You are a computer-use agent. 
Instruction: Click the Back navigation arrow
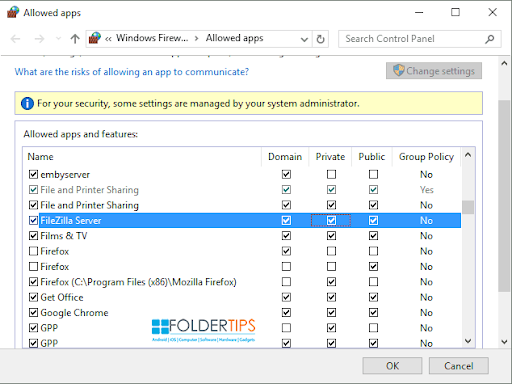[15, 39]
